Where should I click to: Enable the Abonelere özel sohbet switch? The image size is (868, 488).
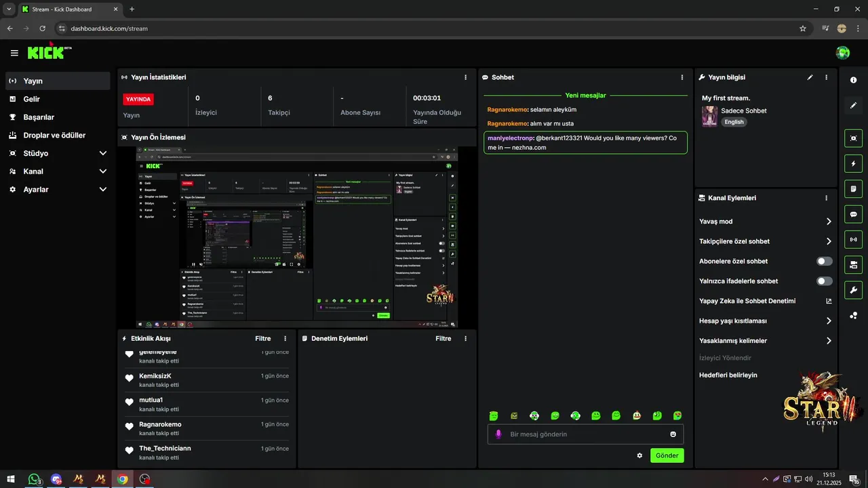(x=825, y=261)
